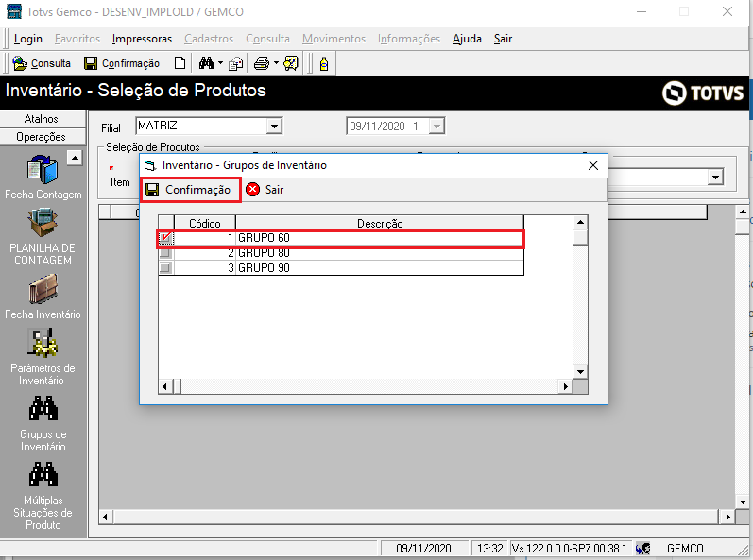Open the Fecha Inventário briefcase icon

click(x=43, y=289)
